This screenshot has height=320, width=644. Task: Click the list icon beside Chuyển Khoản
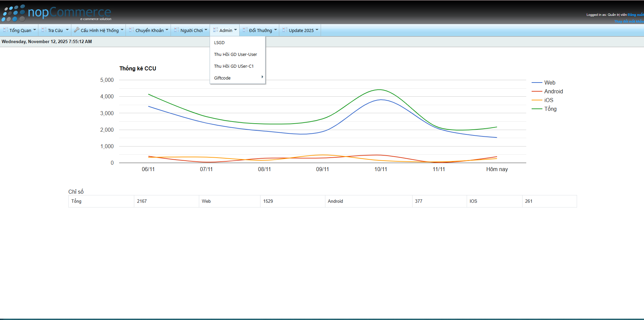131,30
